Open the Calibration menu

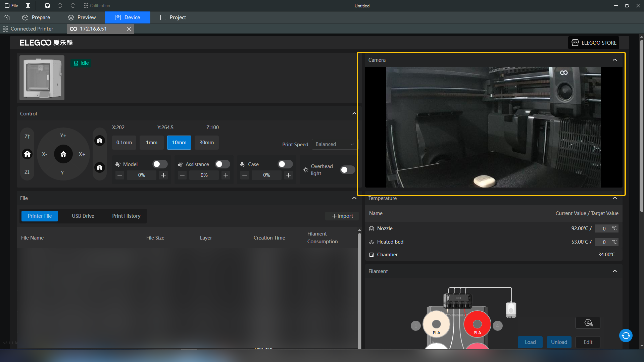click(97, 5)
